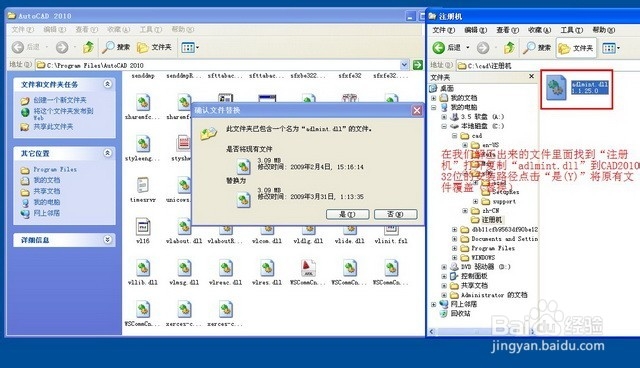The height and width of the screenshot is (368, 640).
Task: Expand Documents and Settings tree node
Action: 454,239
